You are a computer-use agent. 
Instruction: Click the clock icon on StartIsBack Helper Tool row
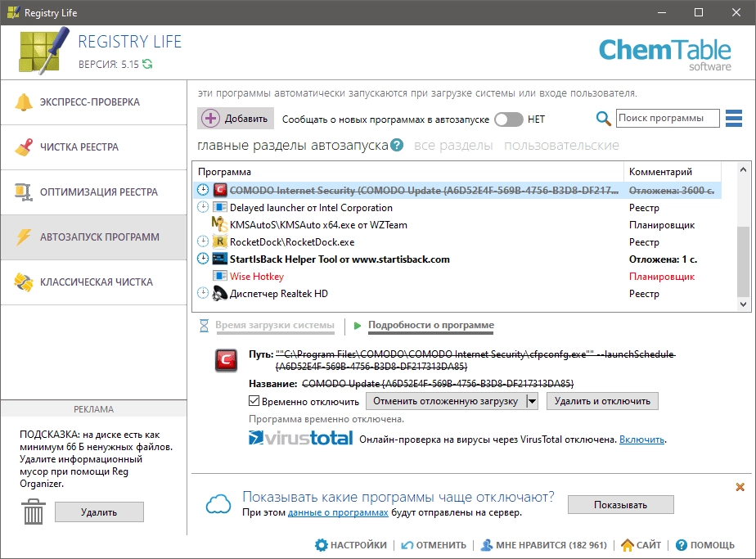pyautogui.click(x=203, y=259)
